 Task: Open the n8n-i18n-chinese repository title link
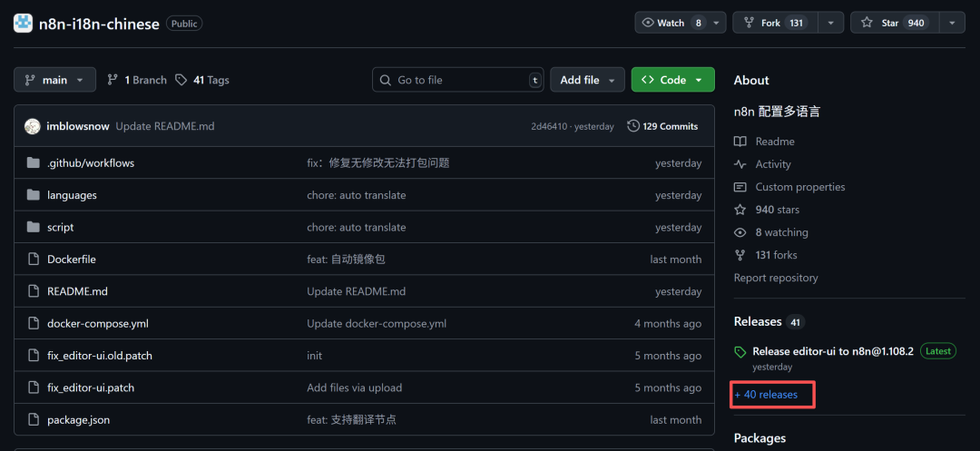(100, 24)
